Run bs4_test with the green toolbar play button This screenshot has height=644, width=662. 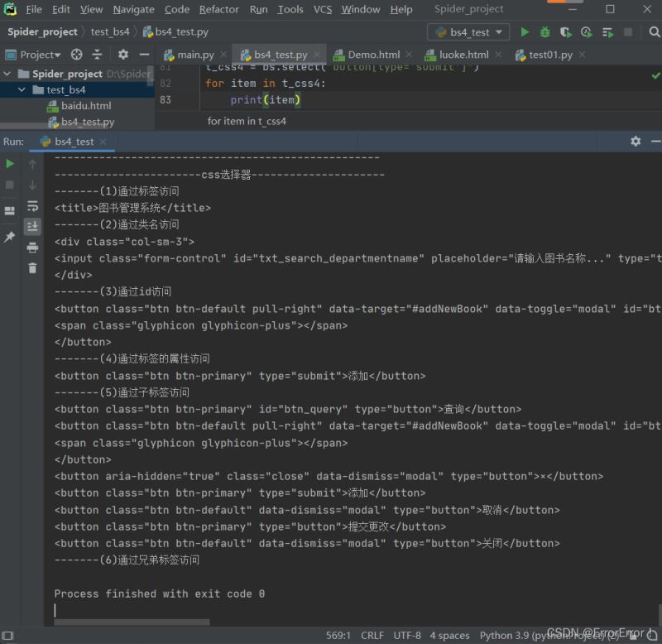coord(525,32)
